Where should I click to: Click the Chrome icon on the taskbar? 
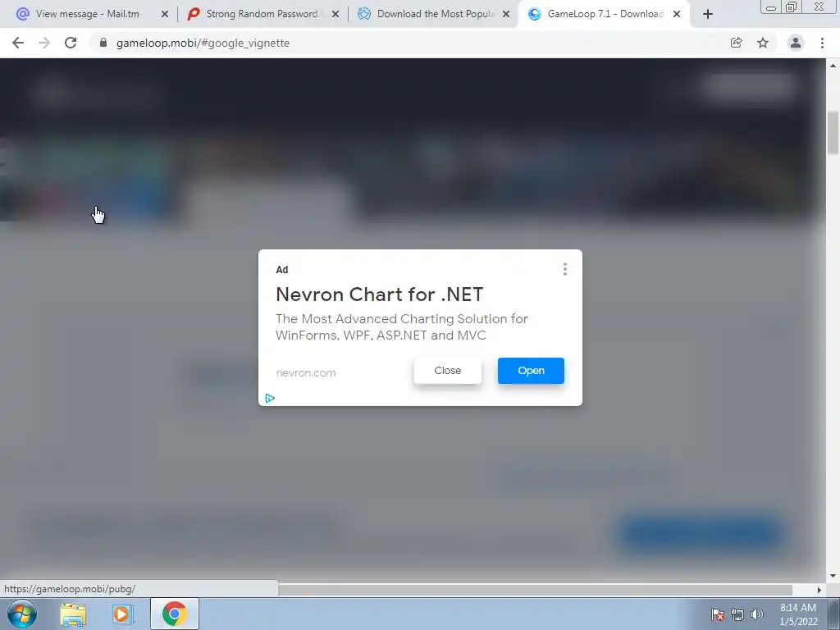pyautogui.click(x=174, y=614)
